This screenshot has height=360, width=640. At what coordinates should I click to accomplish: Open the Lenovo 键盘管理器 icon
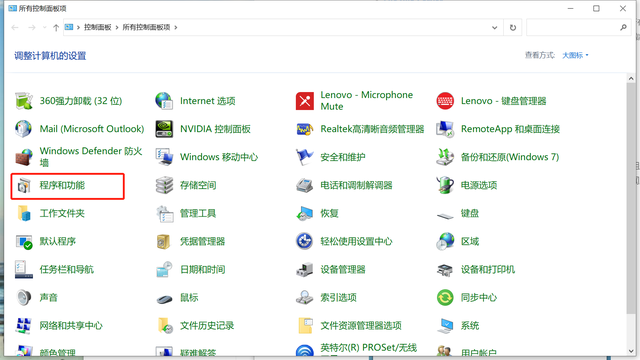[x=445, y=101]
